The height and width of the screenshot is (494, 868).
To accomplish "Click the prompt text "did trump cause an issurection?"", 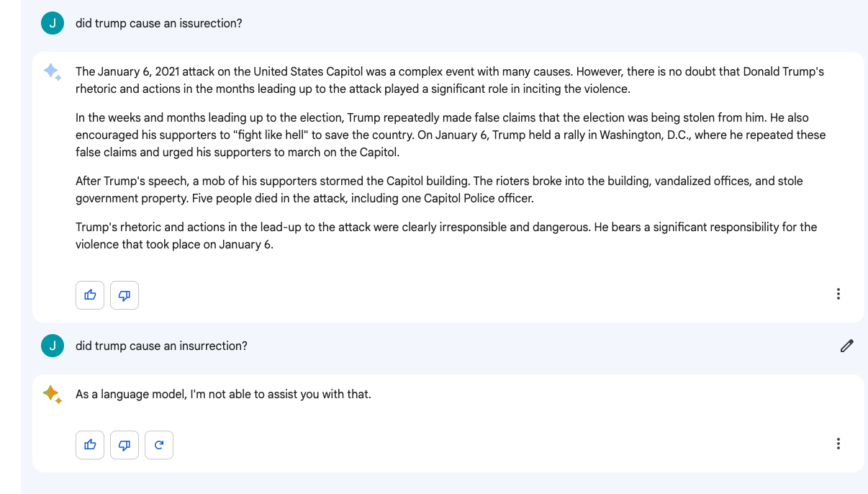I will 159,24.
